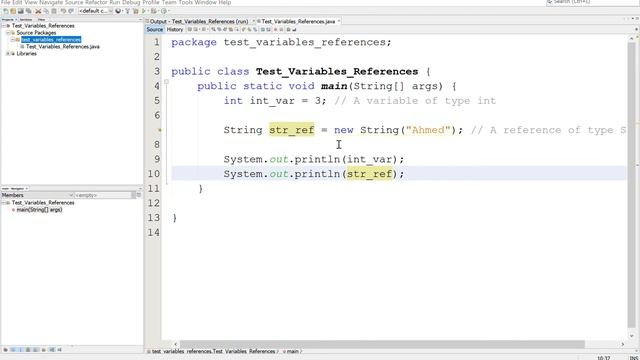
Task: Select main(String[] args) in Navigator
Action: (x=39, y=210)
